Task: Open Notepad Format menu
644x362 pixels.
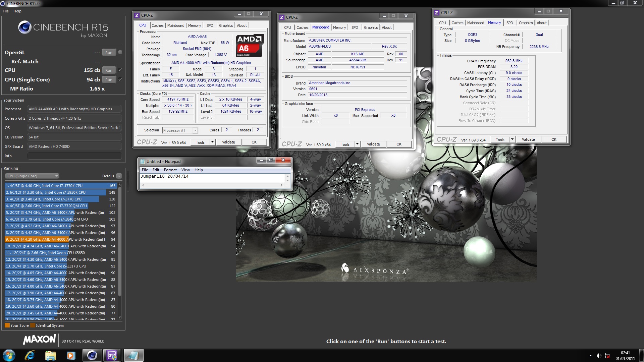Action: [x=170, y=170]
